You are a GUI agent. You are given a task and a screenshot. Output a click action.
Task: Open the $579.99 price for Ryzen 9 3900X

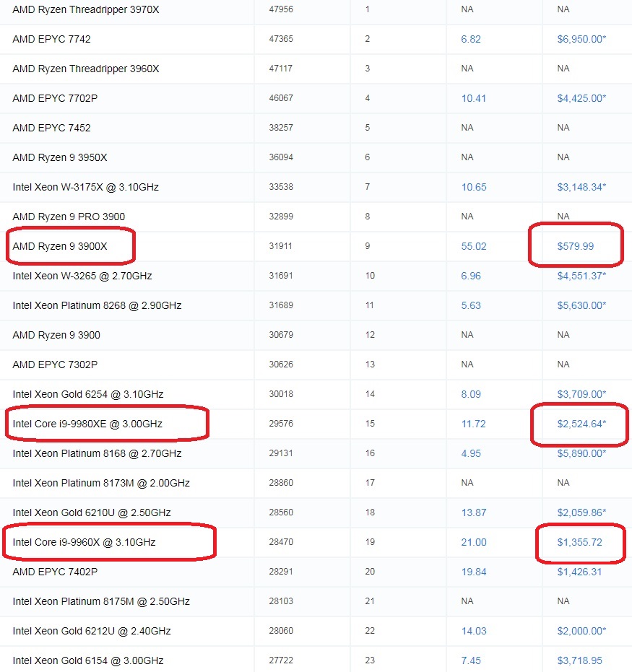[x=576, y=246]
